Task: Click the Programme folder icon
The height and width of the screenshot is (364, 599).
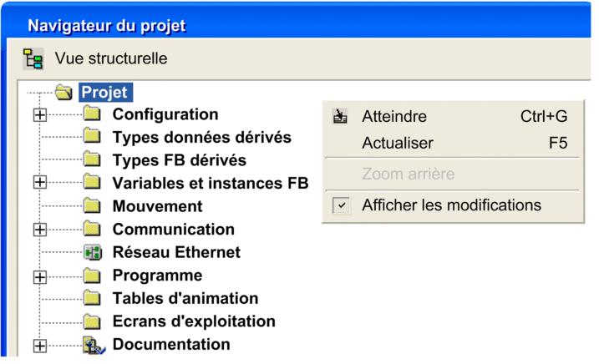Action: 92,276
